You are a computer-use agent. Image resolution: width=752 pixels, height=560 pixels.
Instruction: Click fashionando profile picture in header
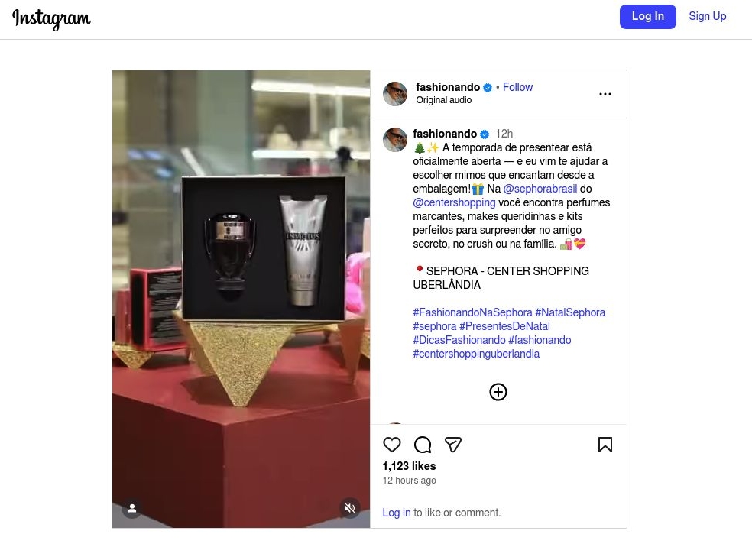(395, 93)
